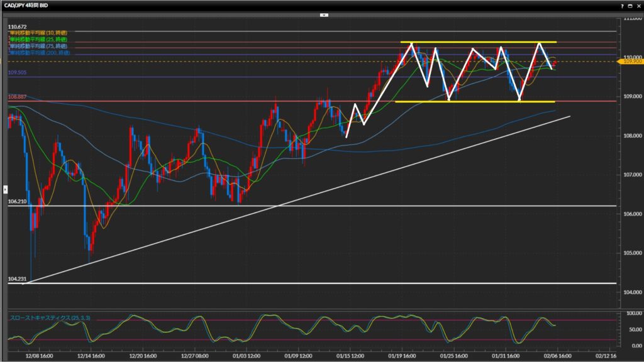
Task: Click the slow stochastics indicator label
Action: pyautogui.click(x=50, y=319)
